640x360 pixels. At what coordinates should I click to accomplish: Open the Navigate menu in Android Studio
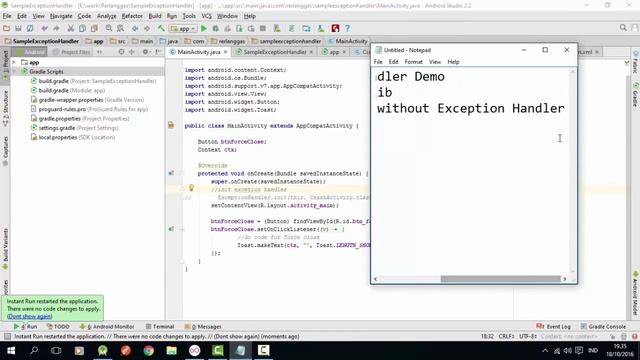coord(61,16)
